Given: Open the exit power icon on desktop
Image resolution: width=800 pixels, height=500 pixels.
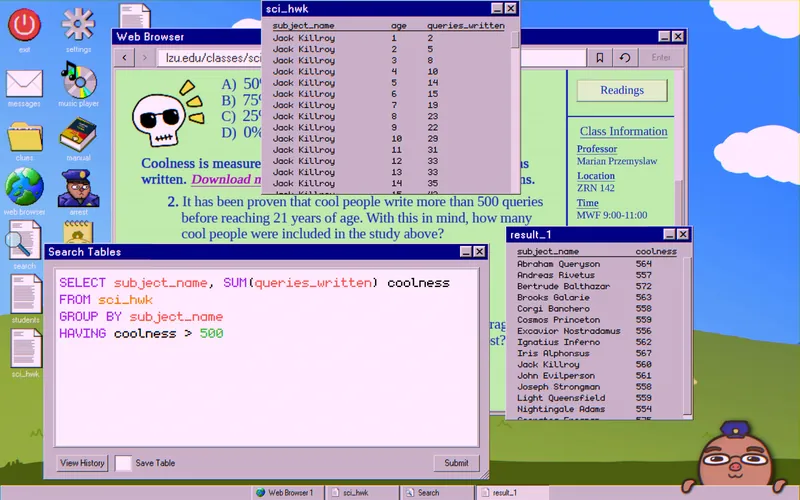Looking at the screenshot, I should coord(24,26).
